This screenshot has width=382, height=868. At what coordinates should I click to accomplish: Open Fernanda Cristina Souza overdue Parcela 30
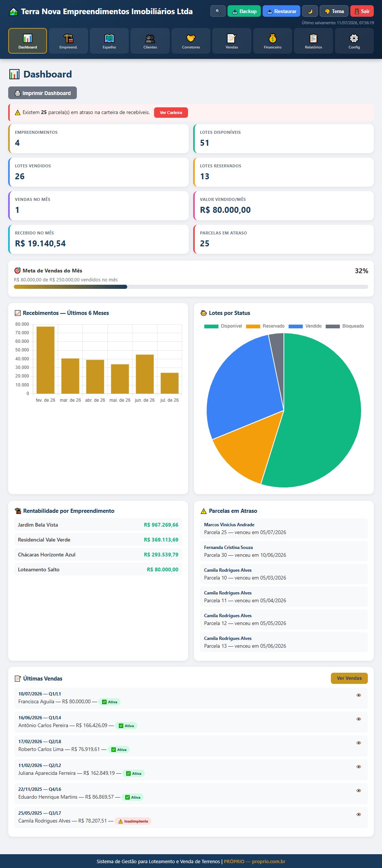point(284,551)
